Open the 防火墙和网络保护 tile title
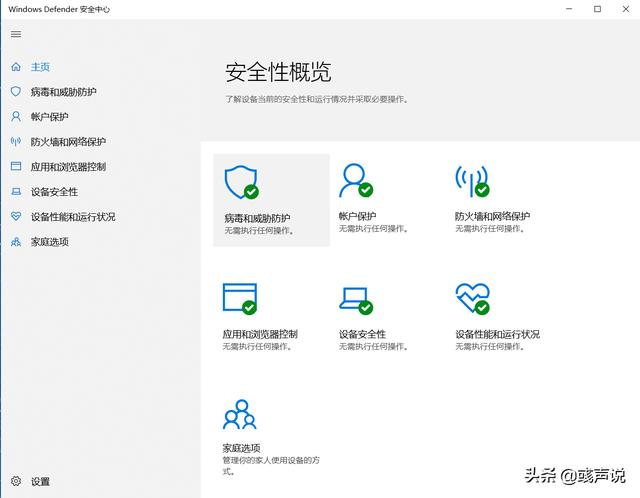The image size is (640, 498). click(x=492, y=216)
